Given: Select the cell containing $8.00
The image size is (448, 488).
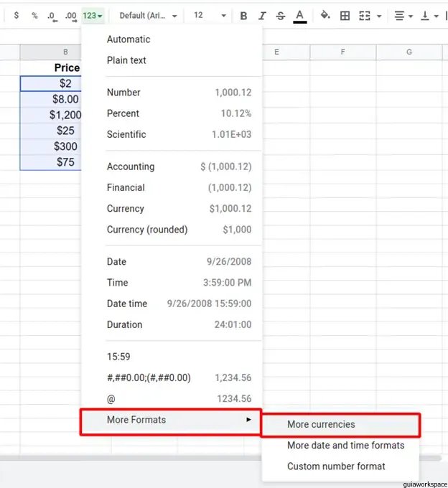Looking at the screenshot, I should coord(51,99).
